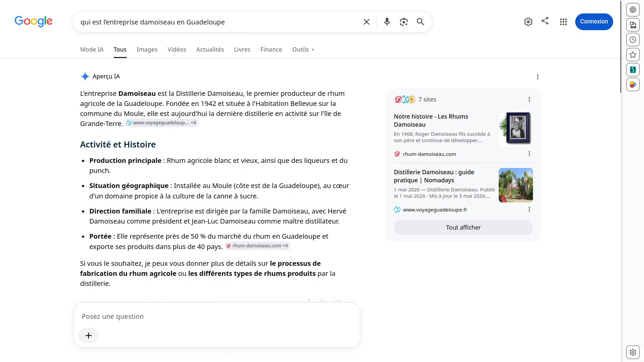
Task: Select the Tous tab
Action: point(120,50)
